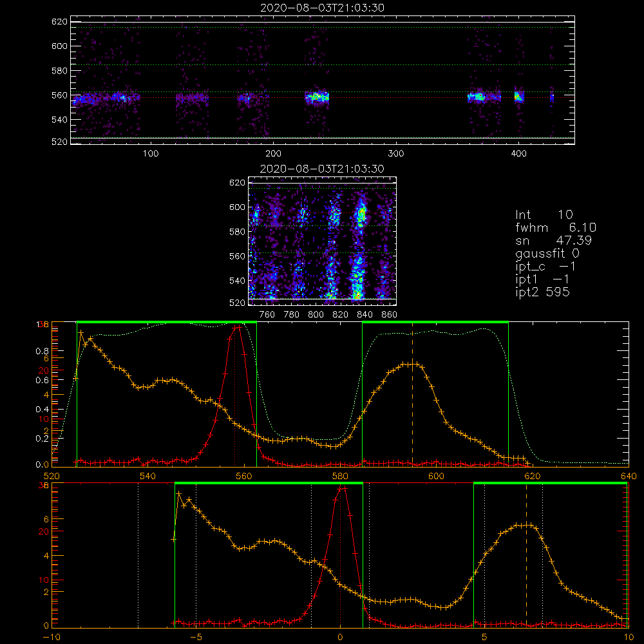Select the 'sn 47.39' readout text

553,240
